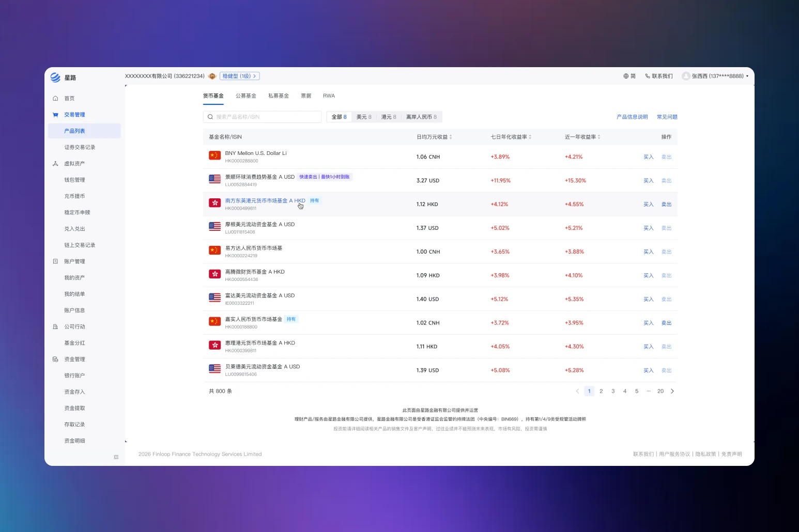Viewport: 799px width, 532px height.
Task: Collapse the sidebar with the bottom icon
Action: (116, 457)
